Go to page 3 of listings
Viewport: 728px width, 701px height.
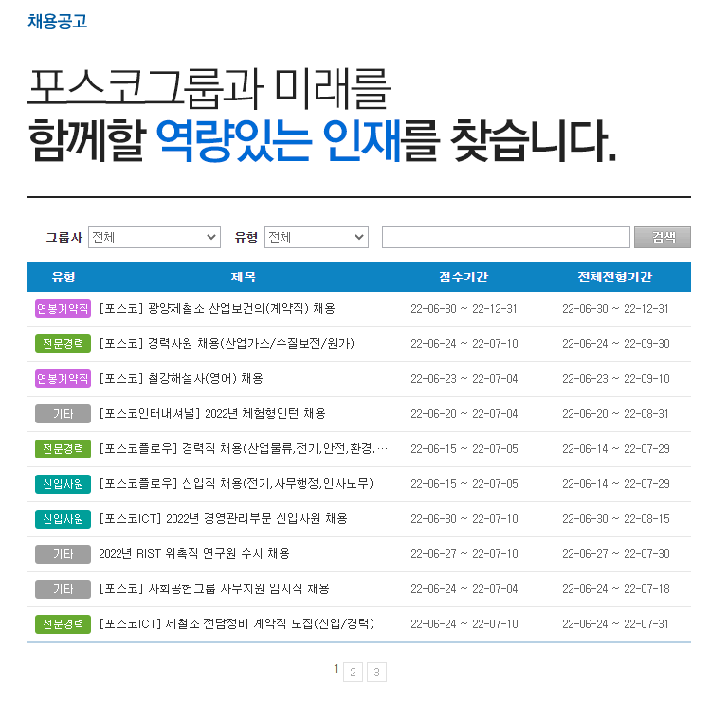tap(376, 672)
